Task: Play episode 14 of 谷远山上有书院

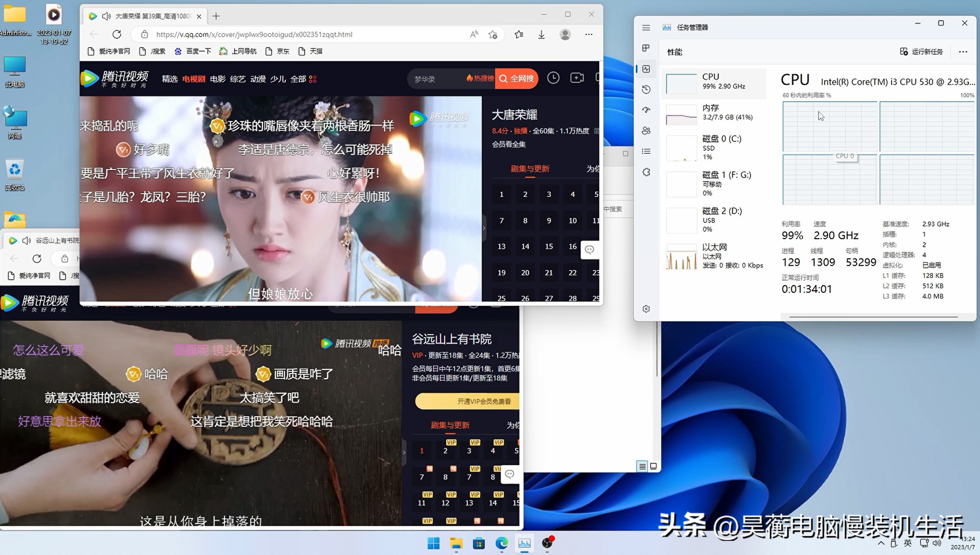Action: pyautogui.click(x=493, y=503)
